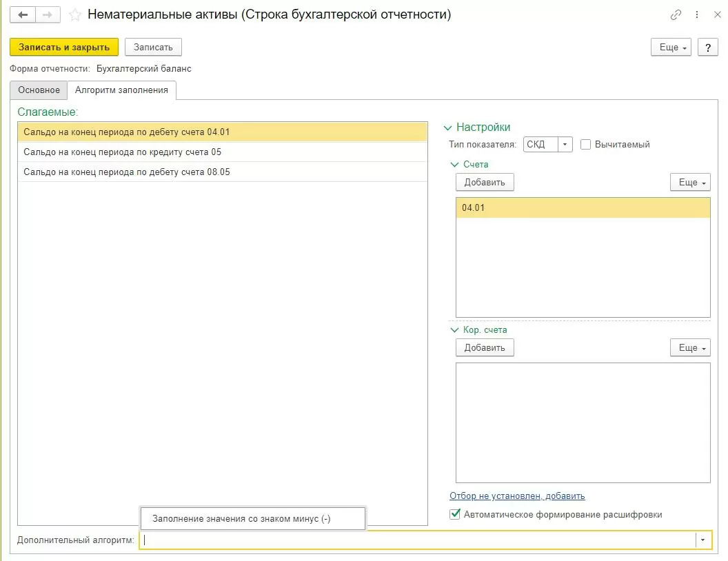The width and height of the screenshot is (728, 561).
Task: Open the vertical dots options menu
Action: tap(698, 14)
